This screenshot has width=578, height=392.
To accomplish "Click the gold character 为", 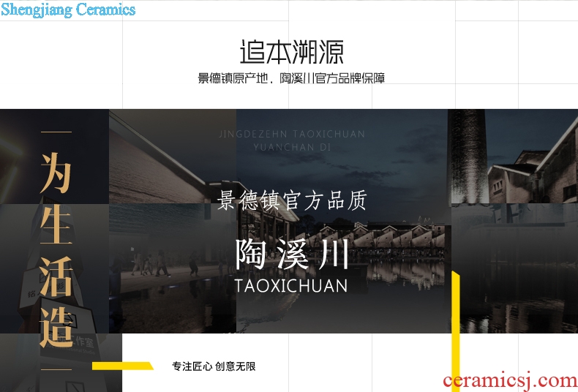I will [56, 173].
